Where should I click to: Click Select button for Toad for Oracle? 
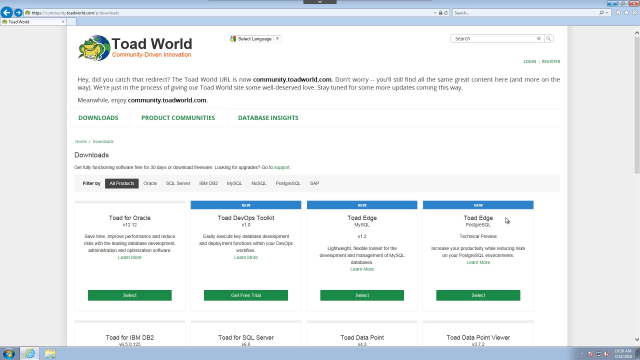pyautogui.click(x=130, y=295)
